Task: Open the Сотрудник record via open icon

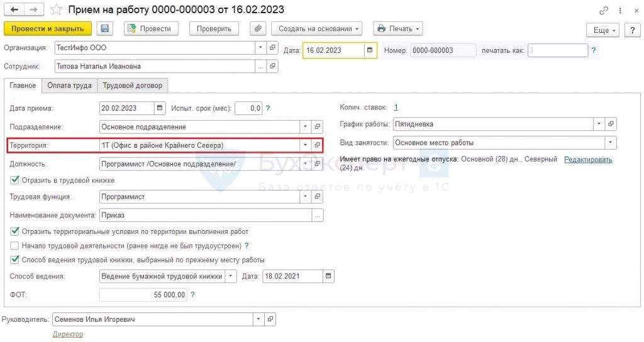Action: click(272, 66)
